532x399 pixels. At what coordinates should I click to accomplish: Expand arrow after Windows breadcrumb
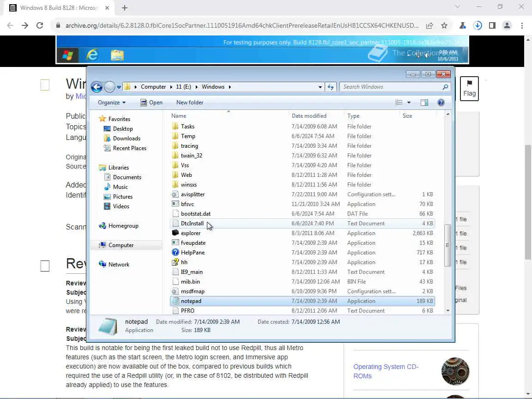point(230,87)
